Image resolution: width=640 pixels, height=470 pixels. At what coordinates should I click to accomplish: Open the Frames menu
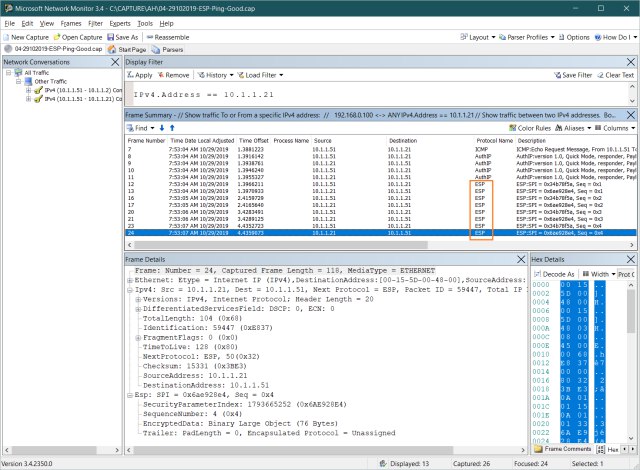(71, 23)
